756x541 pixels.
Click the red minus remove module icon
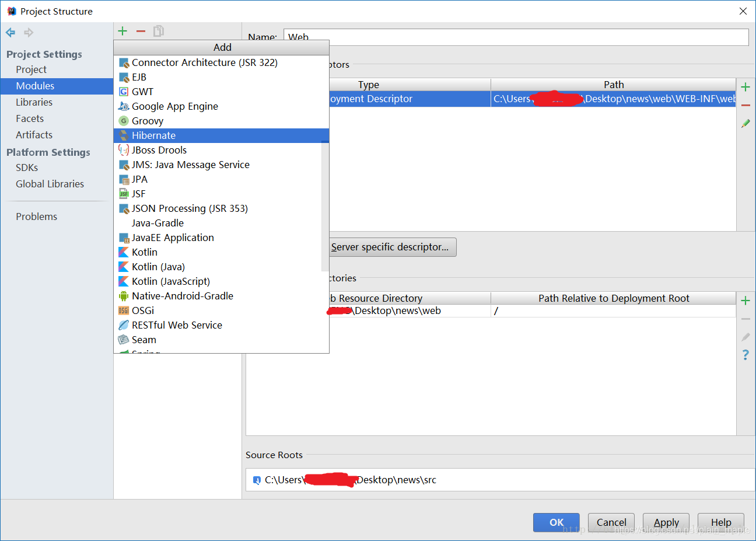[x=141, y=31]
